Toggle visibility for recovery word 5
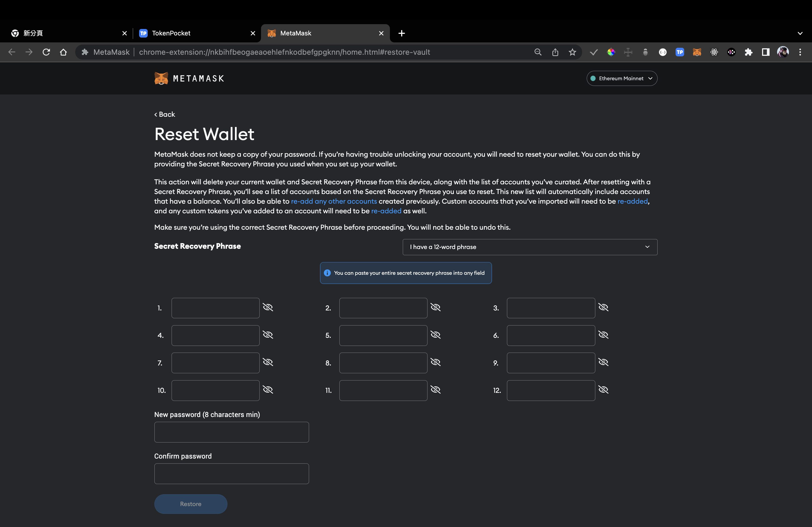The height and width of the screenshot is (527, 812). click(435, 335)
